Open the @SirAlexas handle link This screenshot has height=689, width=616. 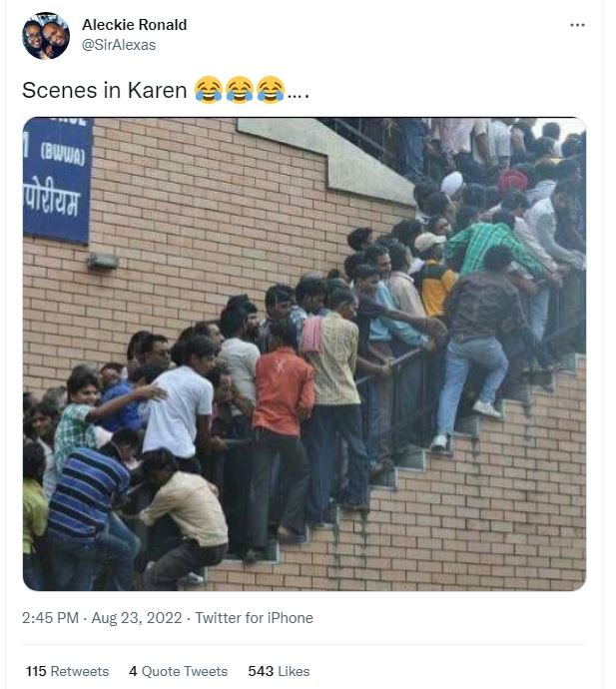click(x=119, y=45)
